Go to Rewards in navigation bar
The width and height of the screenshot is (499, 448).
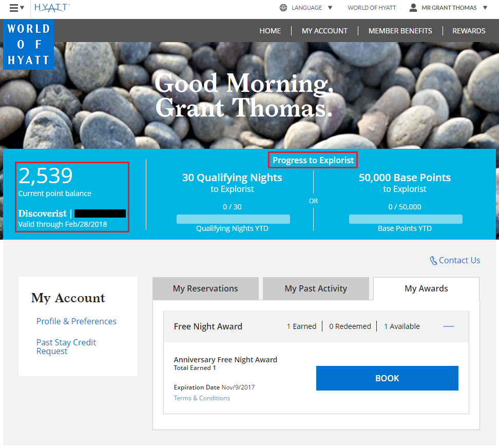pyautogui.click(x=469, y=31)
